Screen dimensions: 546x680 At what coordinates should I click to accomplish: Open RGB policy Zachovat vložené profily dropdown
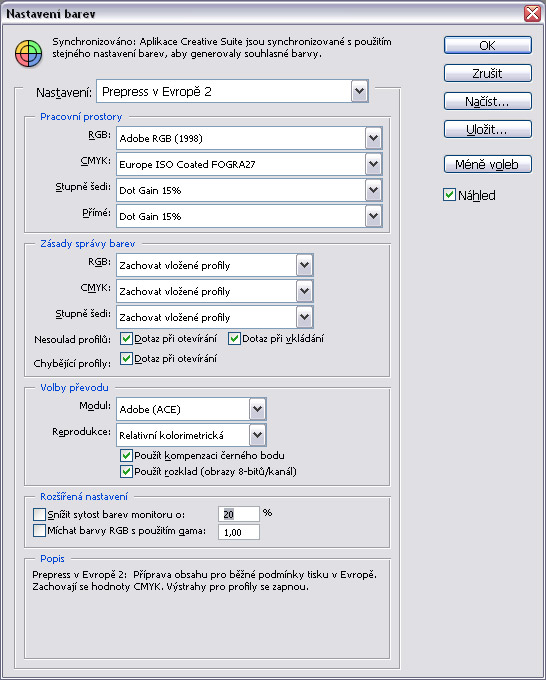tap(215, 265)
